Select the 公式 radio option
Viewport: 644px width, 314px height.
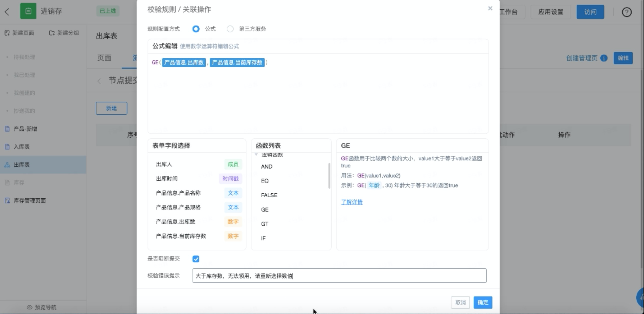click(196, 29)
